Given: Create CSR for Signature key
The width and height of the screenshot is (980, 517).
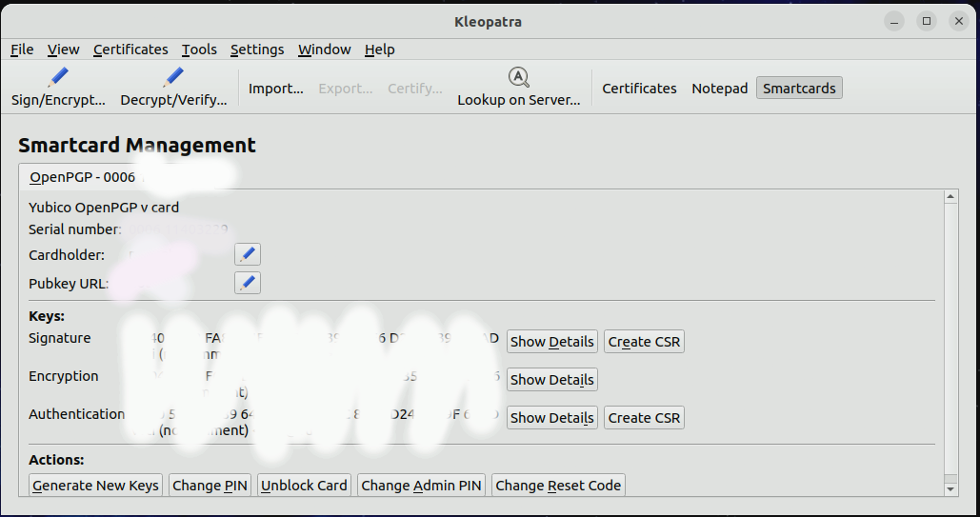Looking at the screenshot, I should coord(644,341).
